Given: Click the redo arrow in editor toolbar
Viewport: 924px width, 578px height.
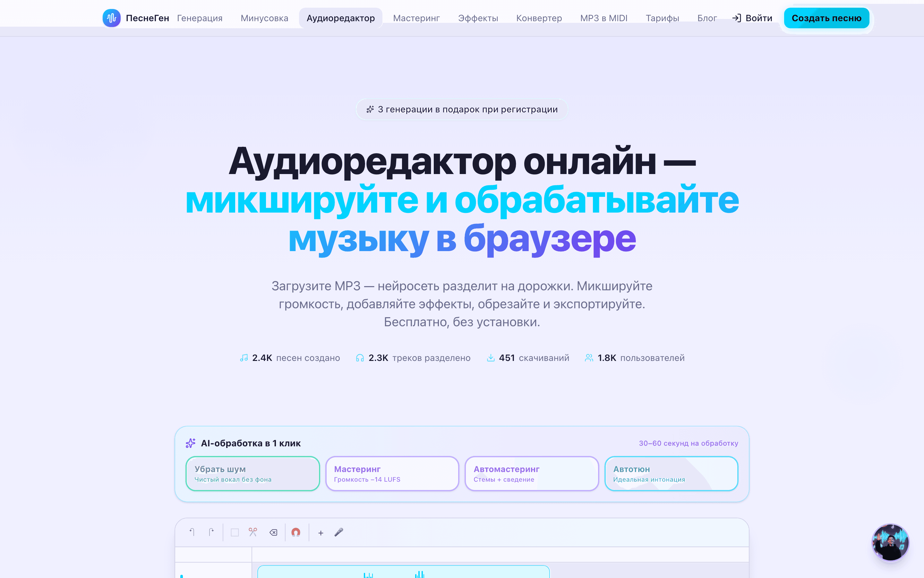Looking at the screenshot, I should 211,532.
